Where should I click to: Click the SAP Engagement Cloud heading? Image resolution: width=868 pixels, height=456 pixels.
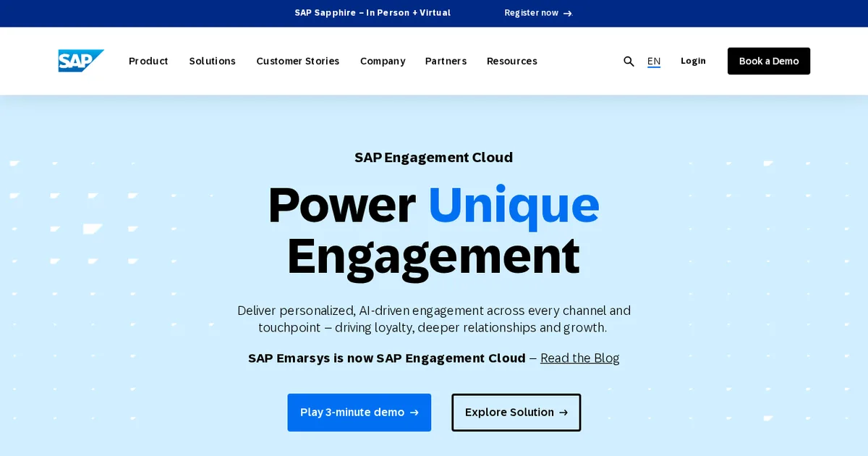433,157
